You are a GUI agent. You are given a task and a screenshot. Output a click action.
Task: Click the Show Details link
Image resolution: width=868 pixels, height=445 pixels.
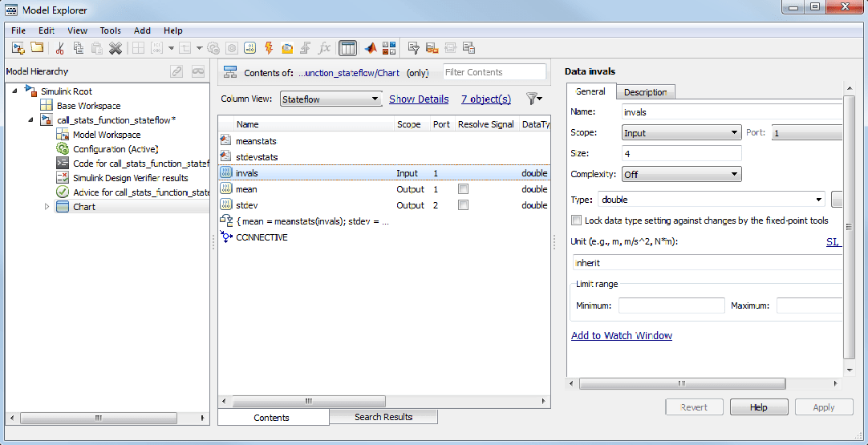pyautogui.click(x=419, y=99)
